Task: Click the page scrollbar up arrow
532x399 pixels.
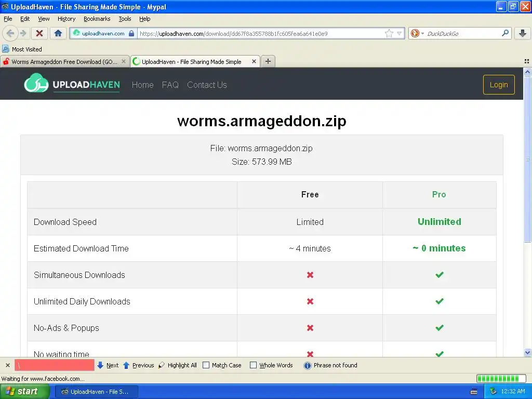Action: tap(527, 72)
